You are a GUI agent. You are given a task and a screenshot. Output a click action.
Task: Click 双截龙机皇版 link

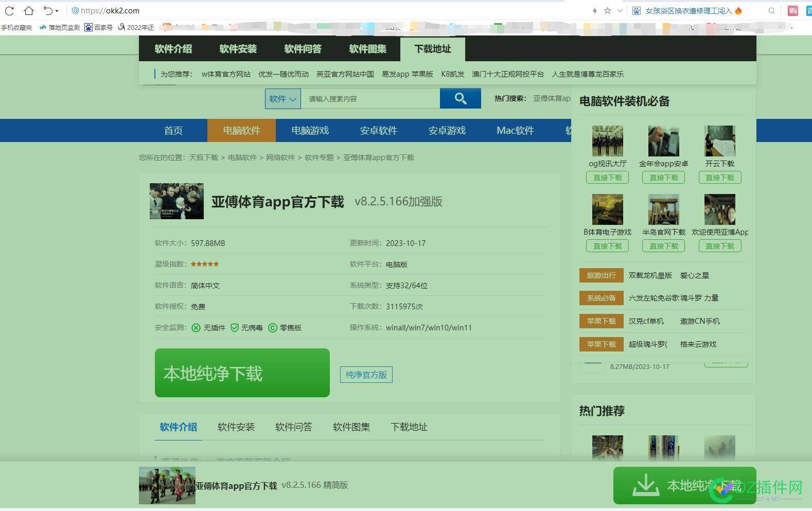[650, 275]
